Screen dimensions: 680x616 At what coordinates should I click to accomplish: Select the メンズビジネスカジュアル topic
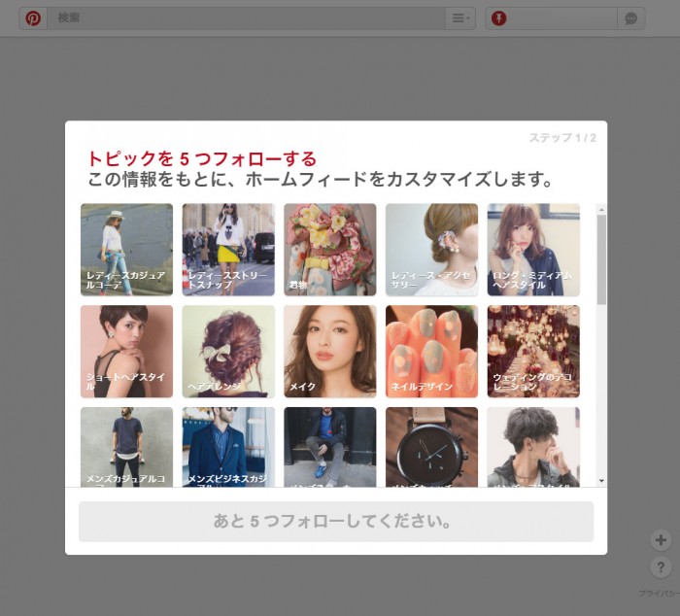[228, 447]
